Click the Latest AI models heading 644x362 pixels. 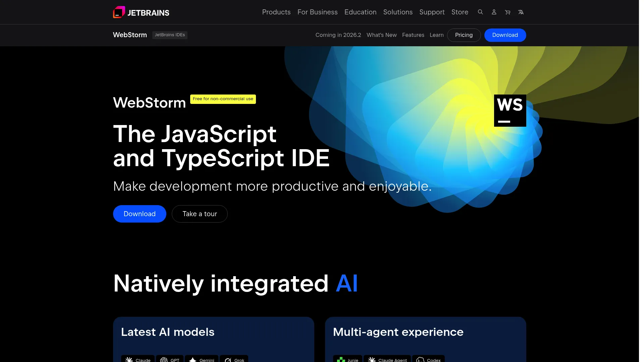click(168, 332)
